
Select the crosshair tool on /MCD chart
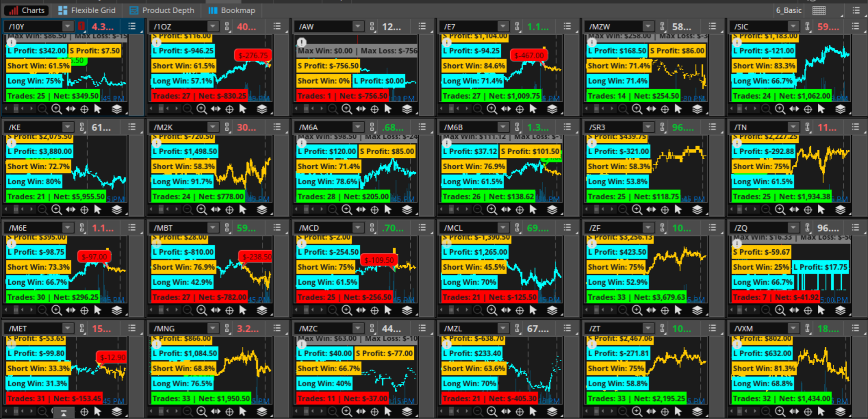click(x=375, y=310)
